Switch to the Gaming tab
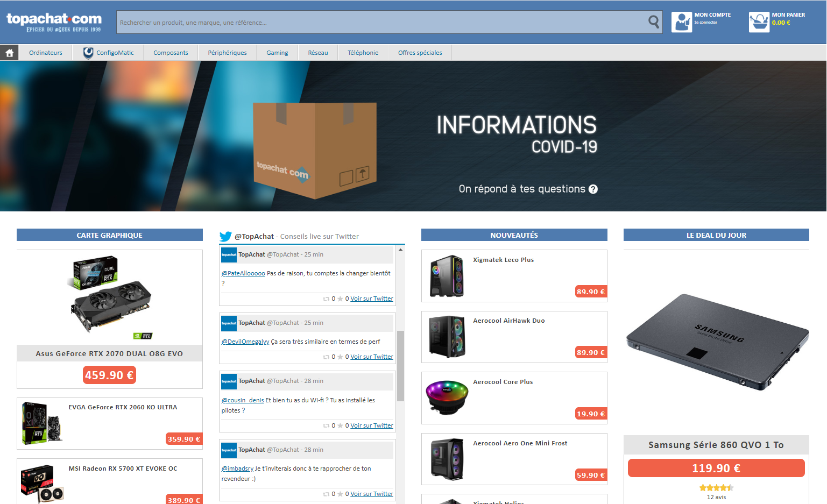The image size is (827, 504). [277, 52]
